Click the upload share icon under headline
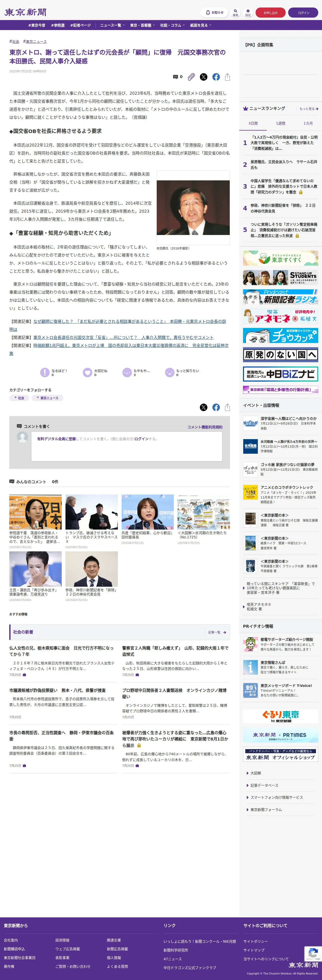The image size is (322, 980). (227, 77)
